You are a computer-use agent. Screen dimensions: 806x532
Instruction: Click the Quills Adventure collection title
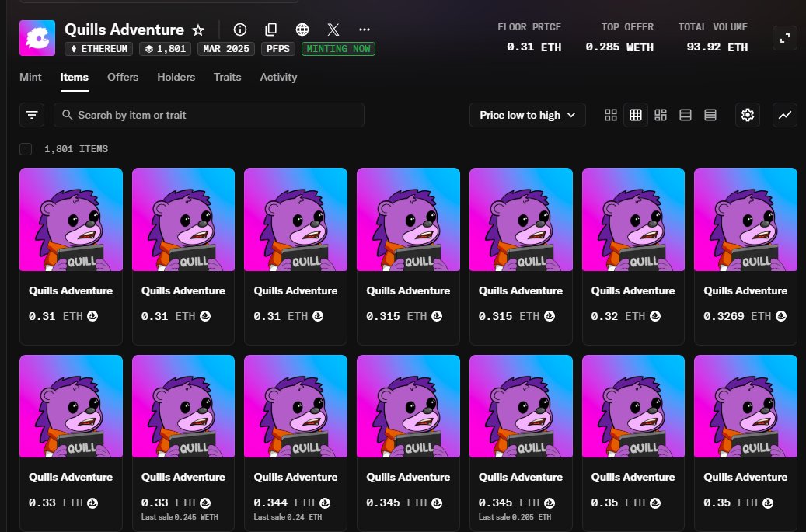[124, 30]
